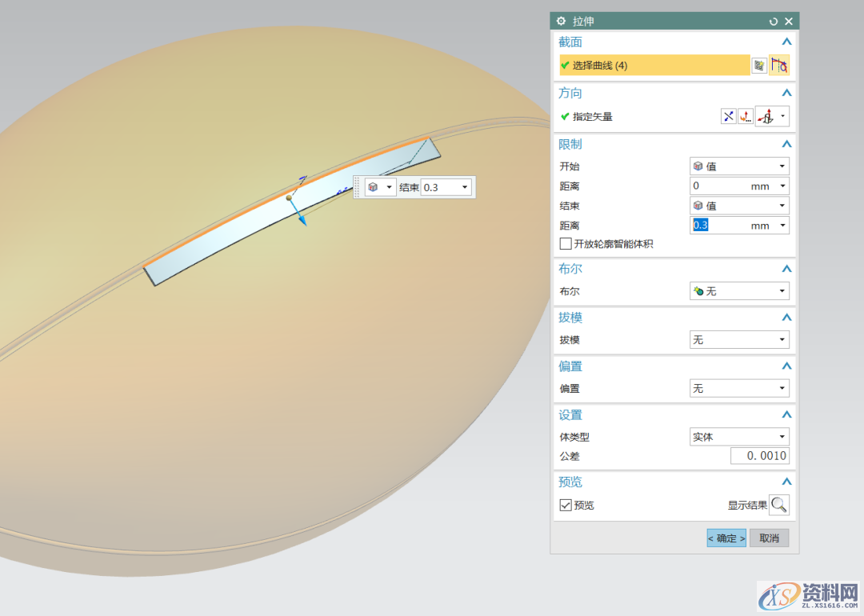The width and height of the screenshot is (864, 616).
Task: Open the 体类型 dropdown set to 实体
Action: [739, 437]
